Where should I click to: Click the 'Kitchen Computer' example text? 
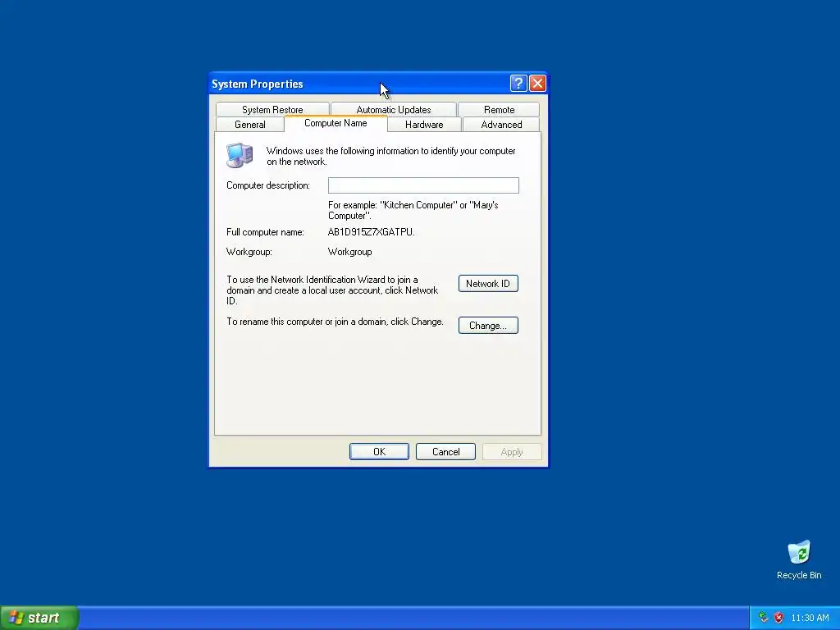click(413, 210)
